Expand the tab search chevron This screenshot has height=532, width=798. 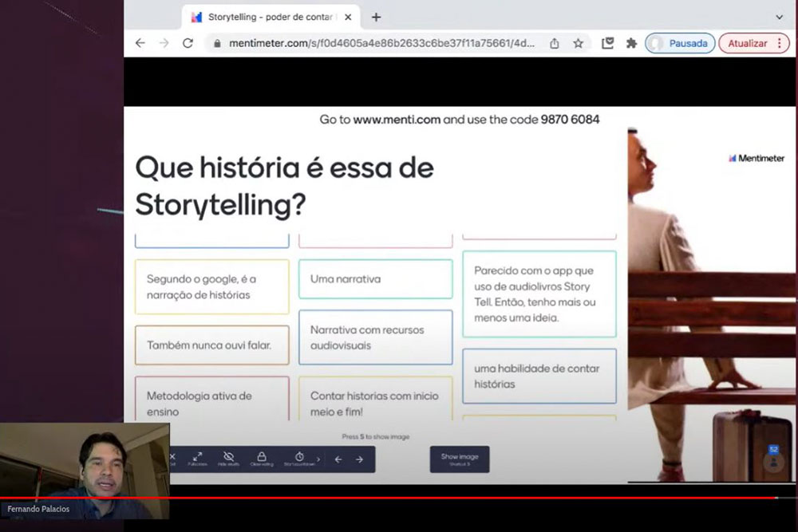tap(780, 17)
